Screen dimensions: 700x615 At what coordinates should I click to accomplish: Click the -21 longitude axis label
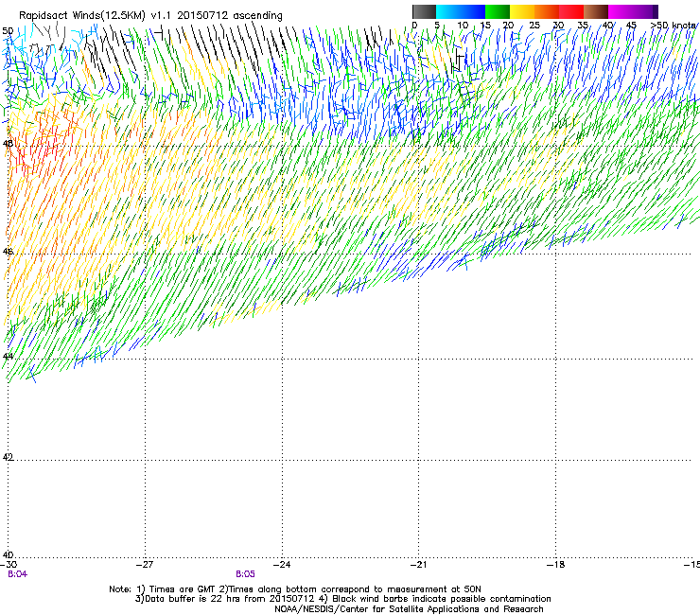pyautogui.click(x=418, y=565)
